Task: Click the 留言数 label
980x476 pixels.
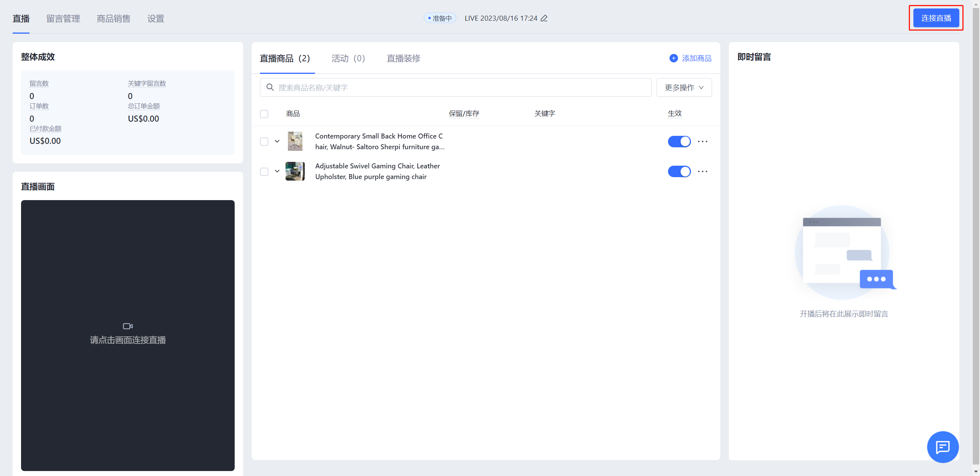Action: point(39,83)
